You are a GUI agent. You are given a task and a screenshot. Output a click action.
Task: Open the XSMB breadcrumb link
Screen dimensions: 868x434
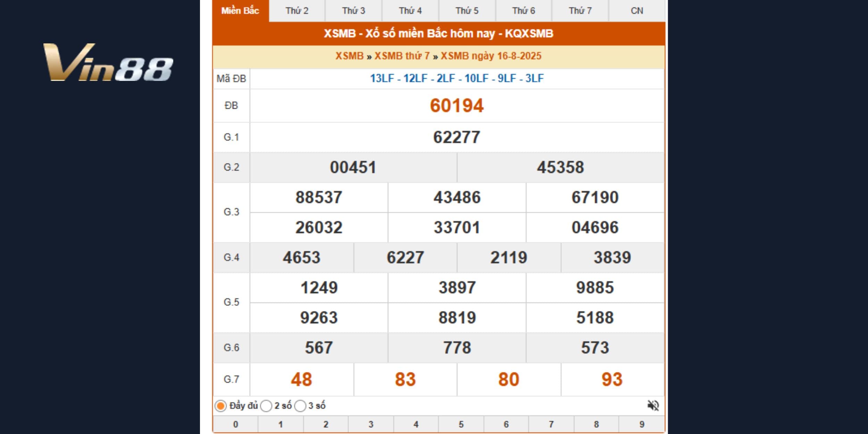tap(349, 56)
